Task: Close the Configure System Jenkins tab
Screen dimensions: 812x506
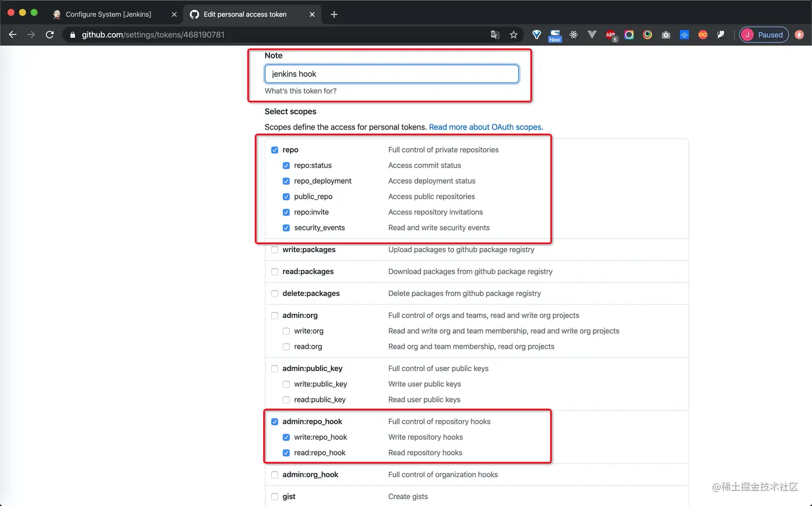Action: tap(174, 15)
